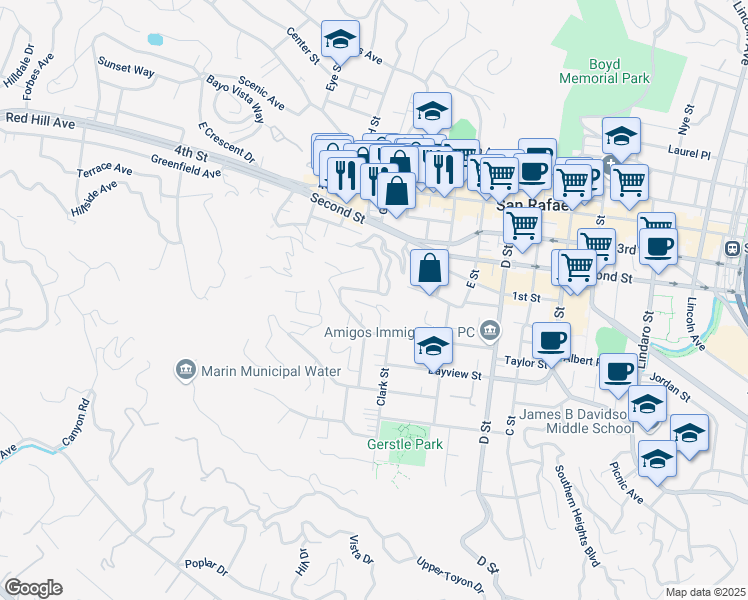The width and height of the screenshot is (748, 600).
Task: Click the Map data ©2025 attribution
Action: 705,592
